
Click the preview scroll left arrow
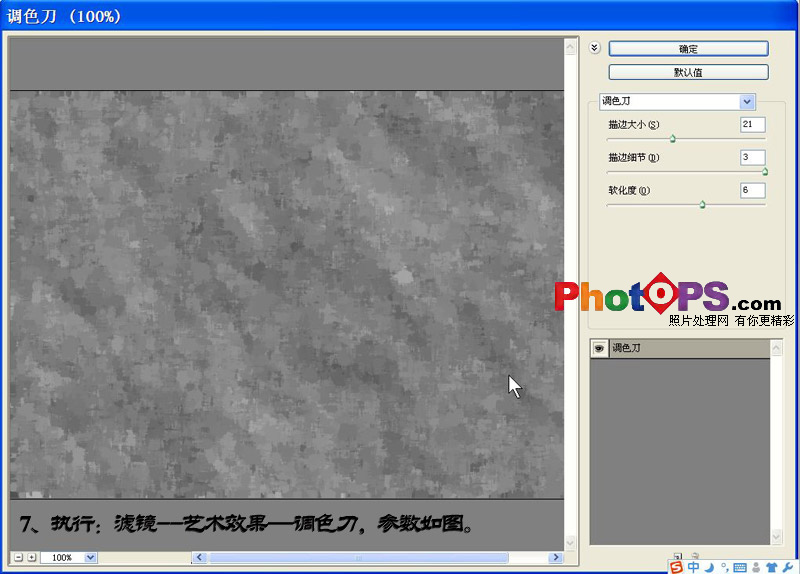[x=199, y=558]
